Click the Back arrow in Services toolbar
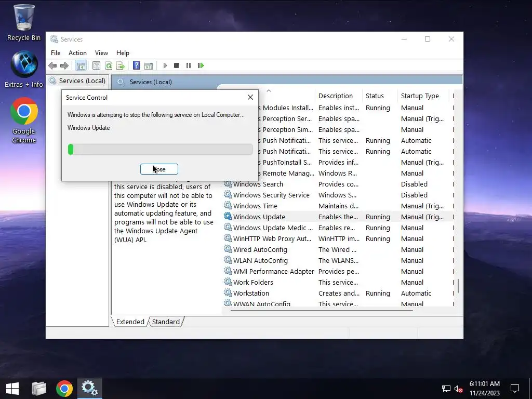Viewport: 532px width, 399px height. tap(52, 65)
